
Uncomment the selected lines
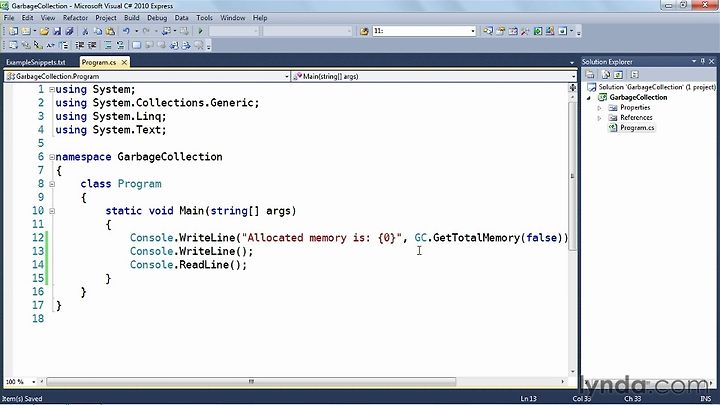[x=120, y=45]
